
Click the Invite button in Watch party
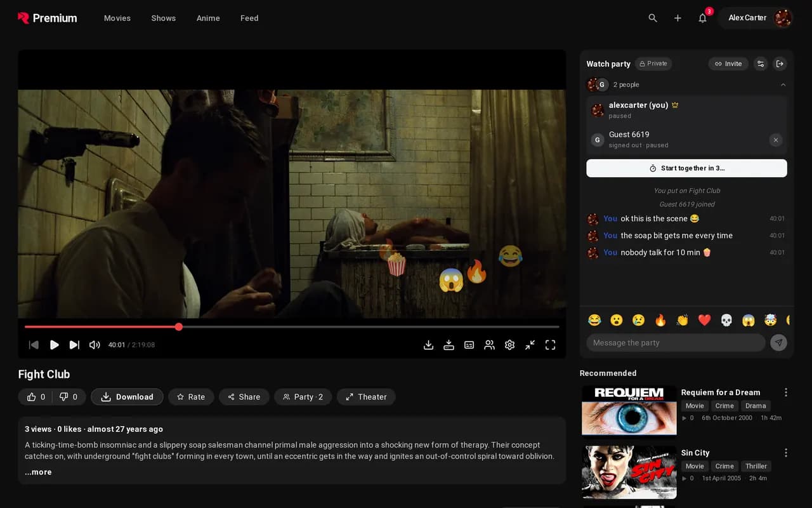(728, 63)
